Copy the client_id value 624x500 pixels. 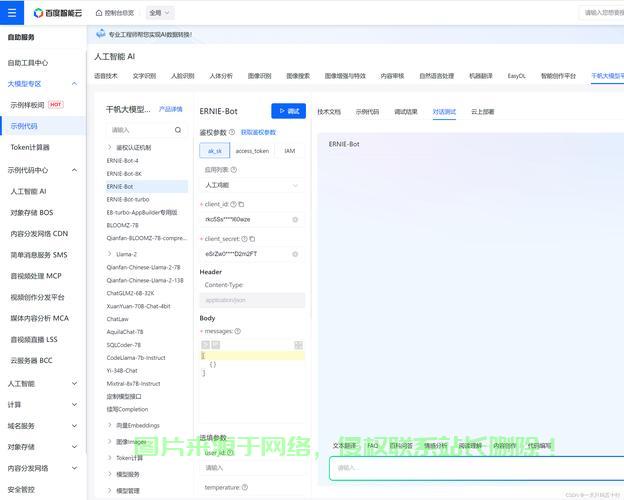click(x=241, y=204)
